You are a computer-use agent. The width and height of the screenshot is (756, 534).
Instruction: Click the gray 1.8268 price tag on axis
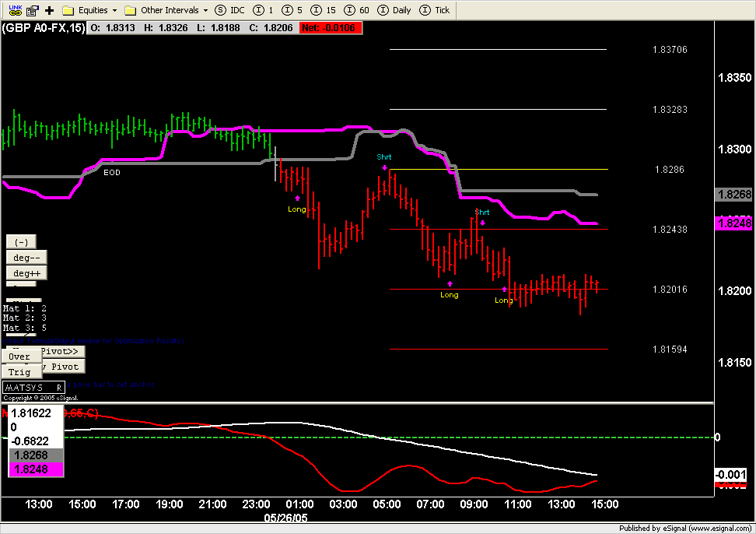point(735,195)
